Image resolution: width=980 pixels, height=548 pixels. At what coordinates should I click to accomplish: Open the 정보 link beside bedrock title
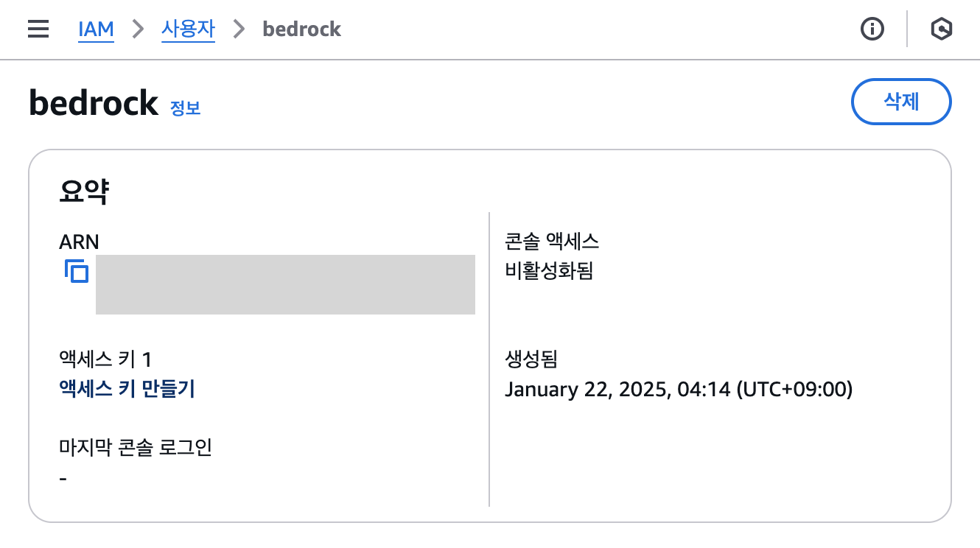[185, 108]
